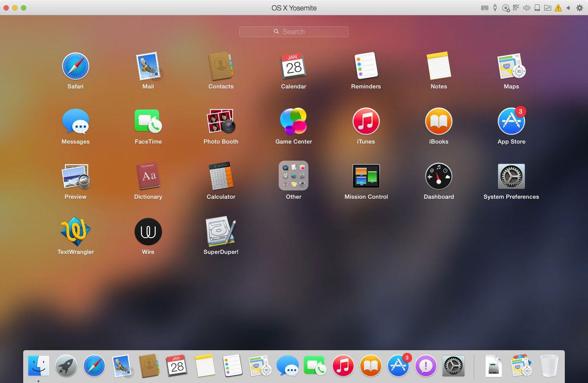The image size is (588, 383).
Task: Open Contacts in the Launchpad grid
Action: tap(220, 67)
